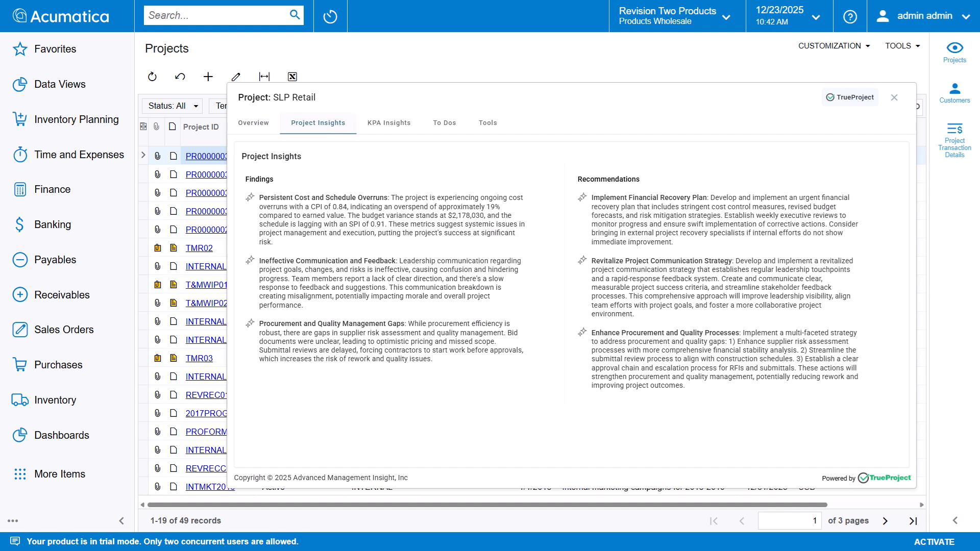Switch to the KPA Insights tab
This screenshot has width=980, height=551.
[x=388, y=122]
